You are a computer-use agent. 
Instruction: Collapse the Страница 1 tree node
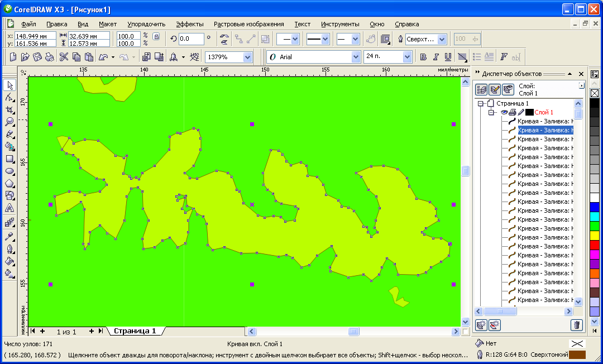click(x=480, y=103)
